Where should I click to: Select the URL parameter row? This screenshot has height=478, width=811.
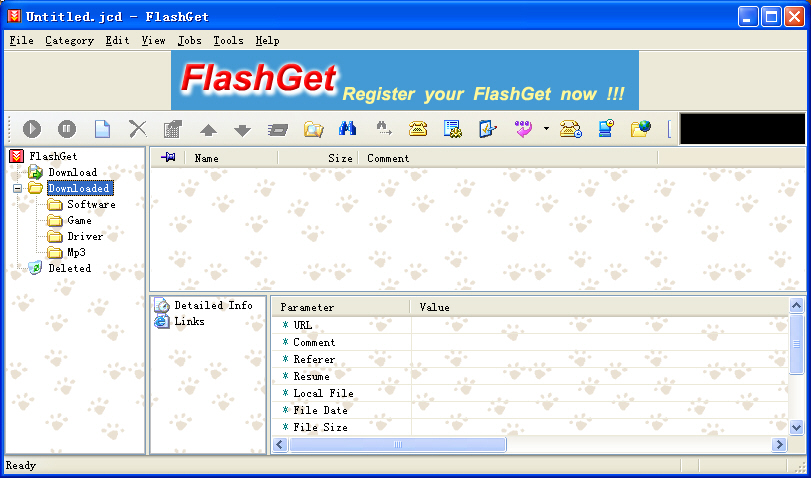click(x=530, y=325)
